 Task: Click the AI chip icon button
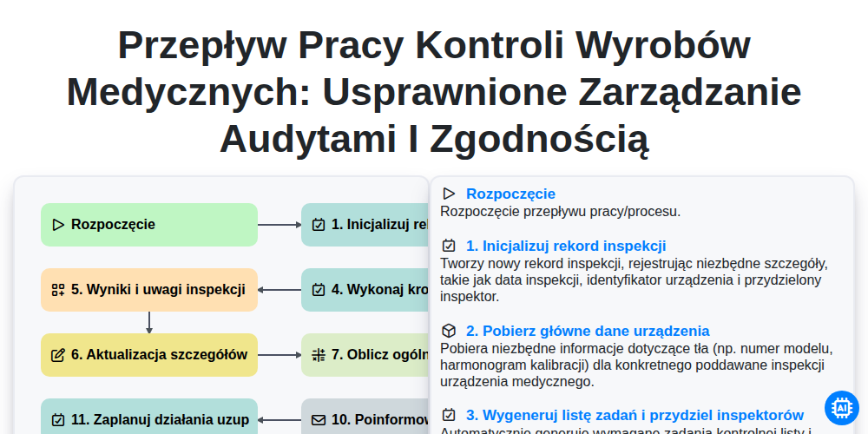(841, 408)
